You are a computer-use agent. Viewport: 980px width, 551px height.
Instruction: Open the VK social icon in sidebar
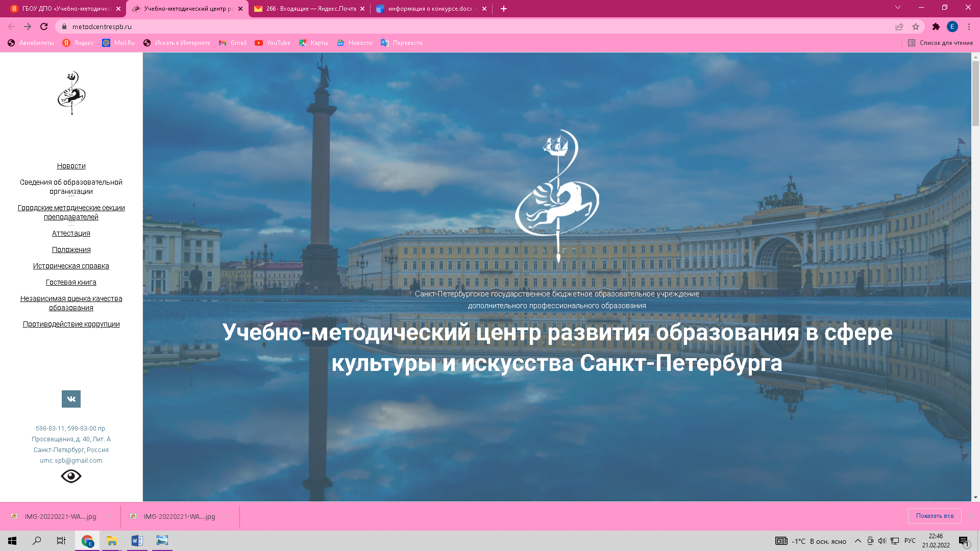coord(71,399)
